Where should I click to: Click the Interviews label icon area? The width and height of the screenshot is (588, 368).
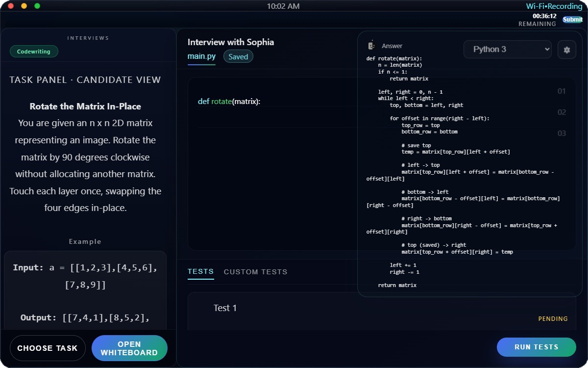pyautogui.click(x=87, y=38)
